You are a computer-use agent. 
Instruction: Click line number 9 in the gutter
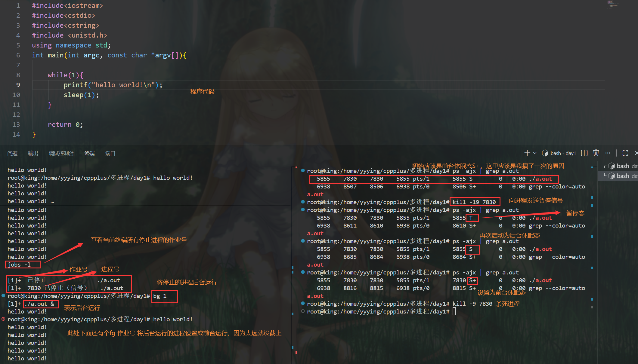(18, 85)
